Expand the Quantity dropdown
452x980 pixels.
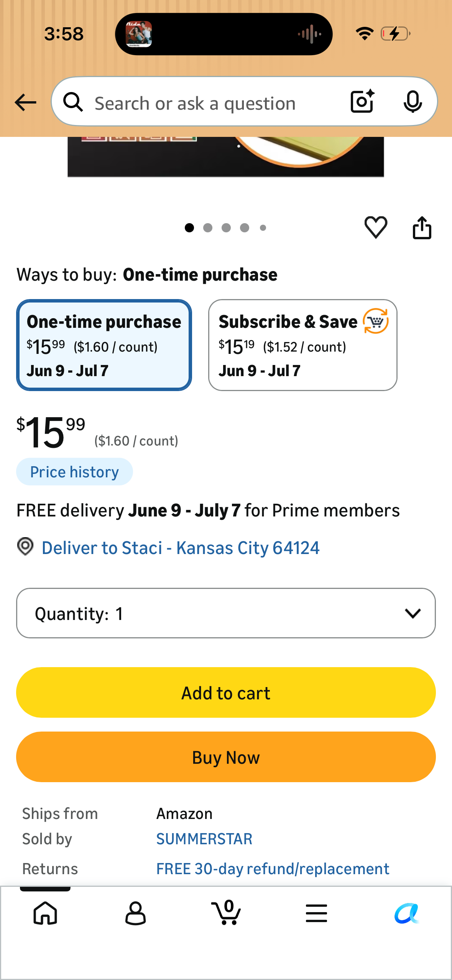point(226,613)
